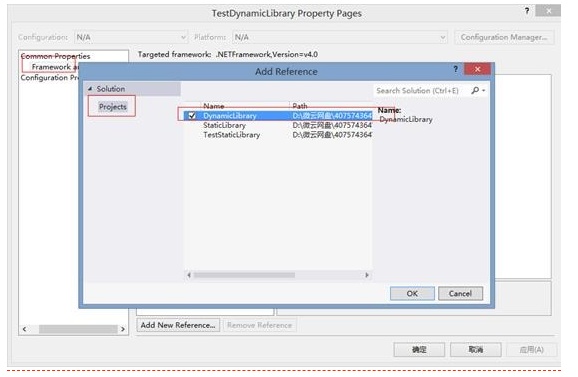The height and width of the screenshot is (377, 578).
Task: Click 应用(A) button in Property Pages
Action: pos(532,349)
